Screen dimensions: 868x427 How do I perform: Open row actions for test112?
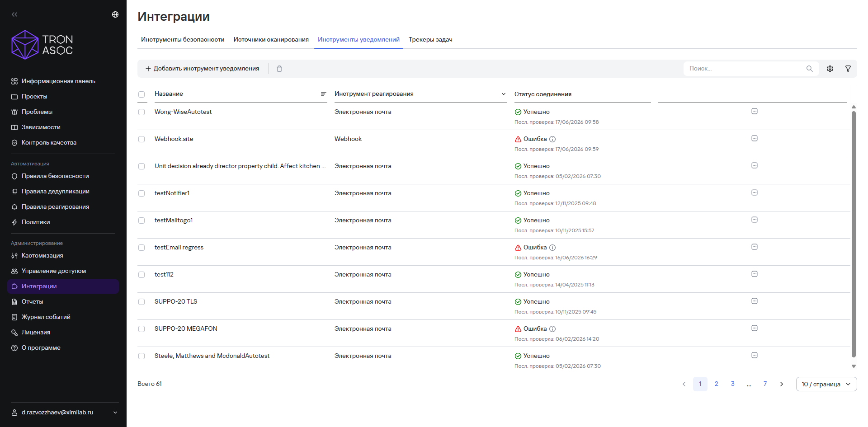[755, 274]
